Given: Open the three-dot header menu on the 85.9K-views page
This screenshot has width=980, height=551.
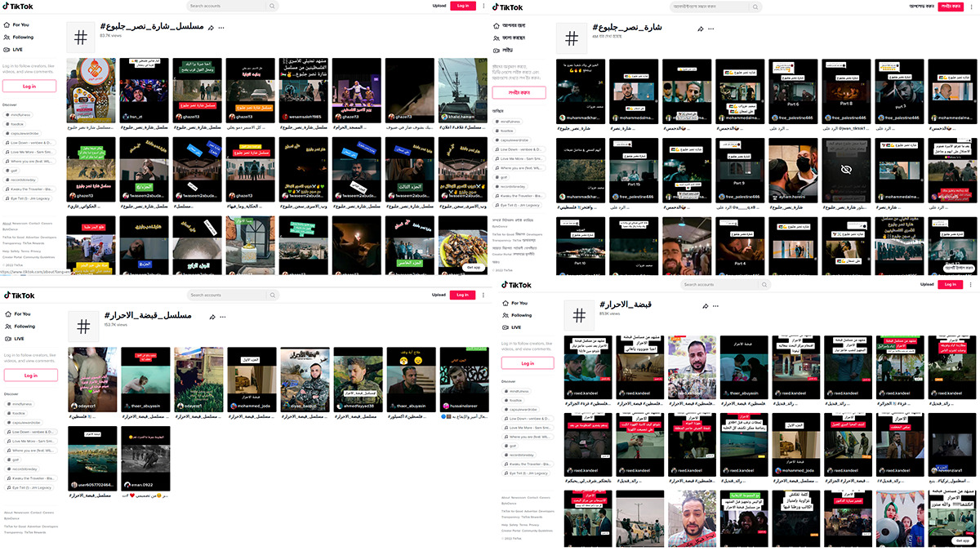Looking at the screenshot, I should pyautogui.click(x=970, y=285).
